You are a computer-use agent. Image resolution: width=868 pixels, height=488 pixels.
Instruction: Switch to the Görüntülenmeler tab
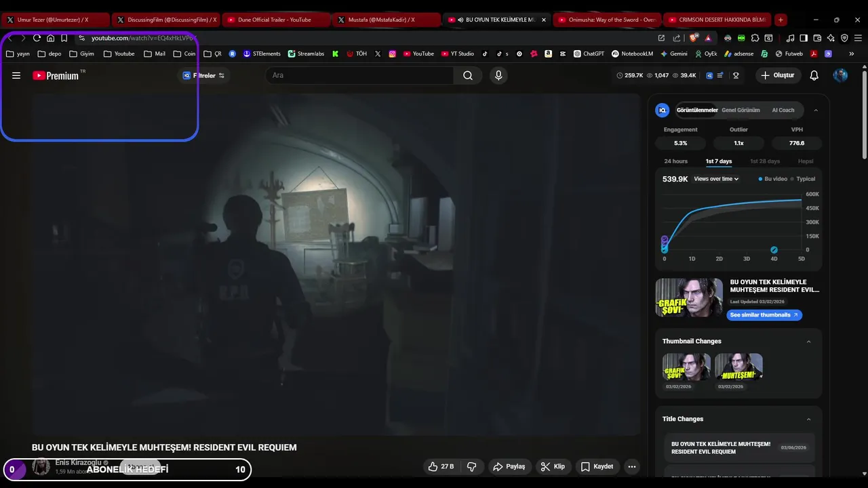click(697, 110)
